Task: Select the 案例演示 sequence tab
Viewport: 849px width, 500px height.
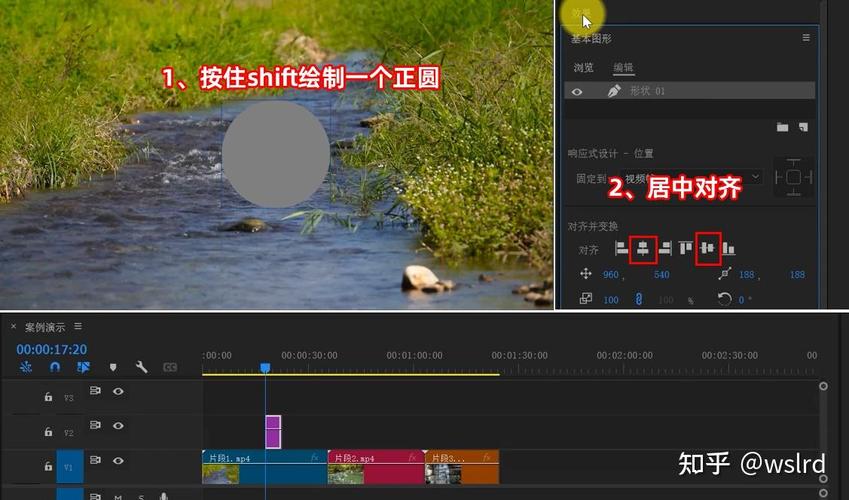Action: coord(45,327)
